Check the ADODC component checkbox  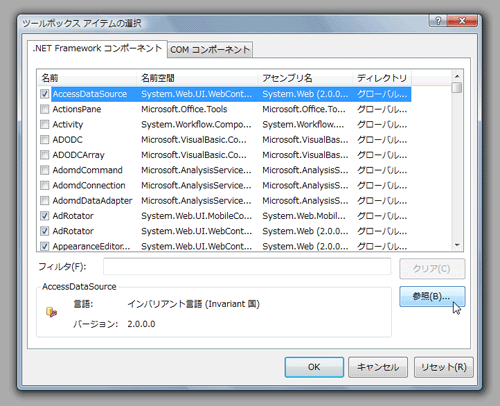pyautogui.click(x=44, y=139)
